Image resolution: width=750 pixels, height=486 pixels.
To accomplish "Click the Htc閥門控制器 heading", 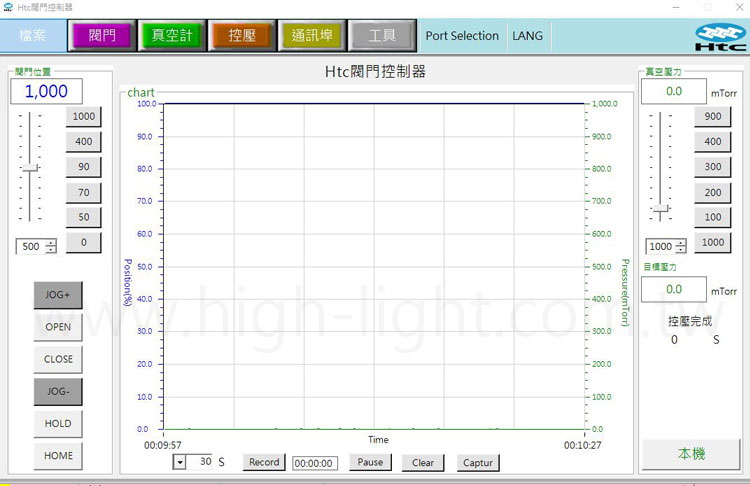I will 375,72.
